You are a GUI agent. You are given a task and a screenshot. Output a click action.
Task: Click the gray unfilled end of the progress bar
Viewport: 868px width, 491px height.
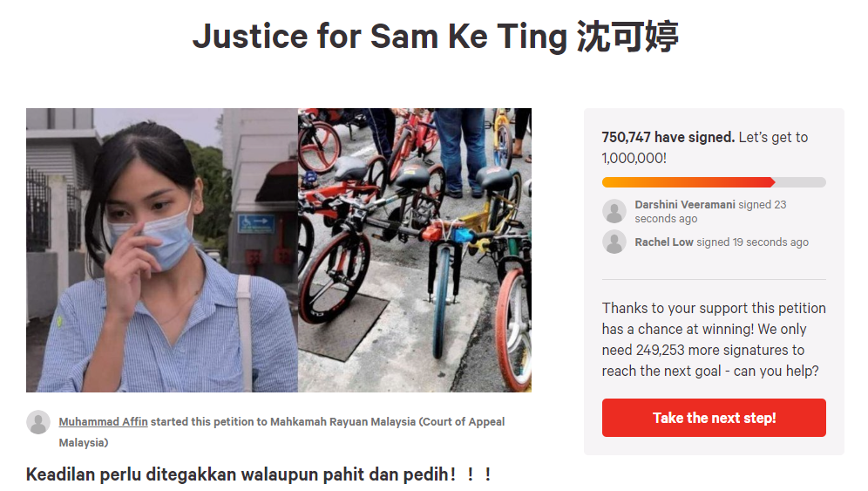point(801,182)
